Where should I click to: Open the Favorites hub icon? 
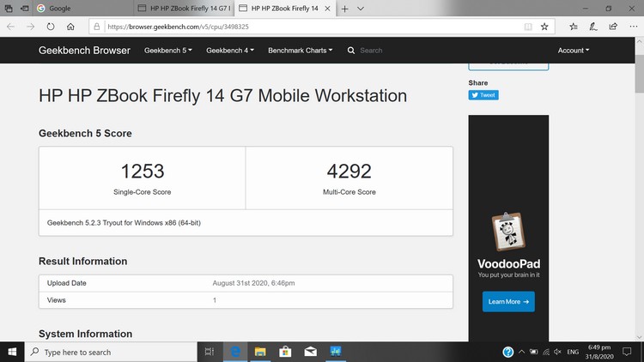[x=574, y=27]
